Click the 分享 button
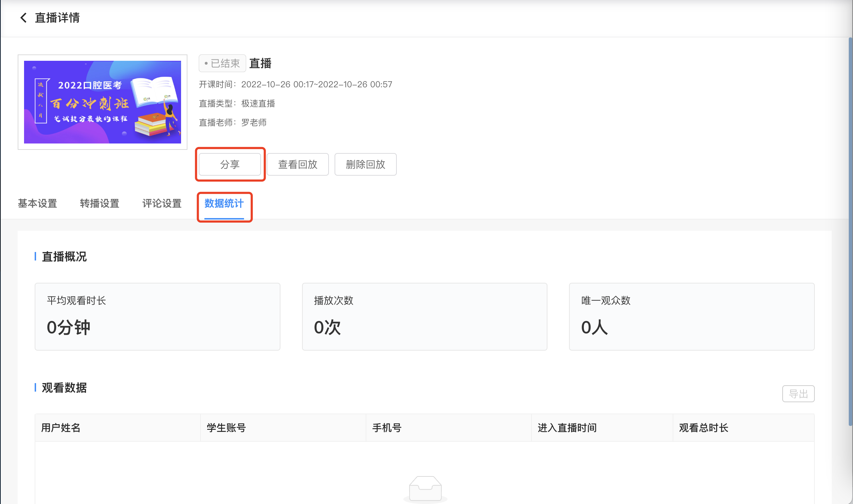Screen dimensions: 853x504 point(230,164)
